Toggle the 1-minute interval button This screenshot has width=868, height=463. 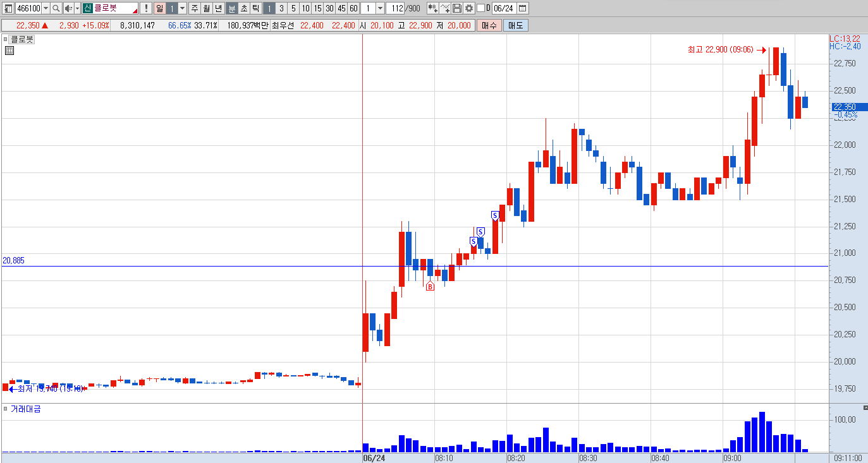(269, 8)
